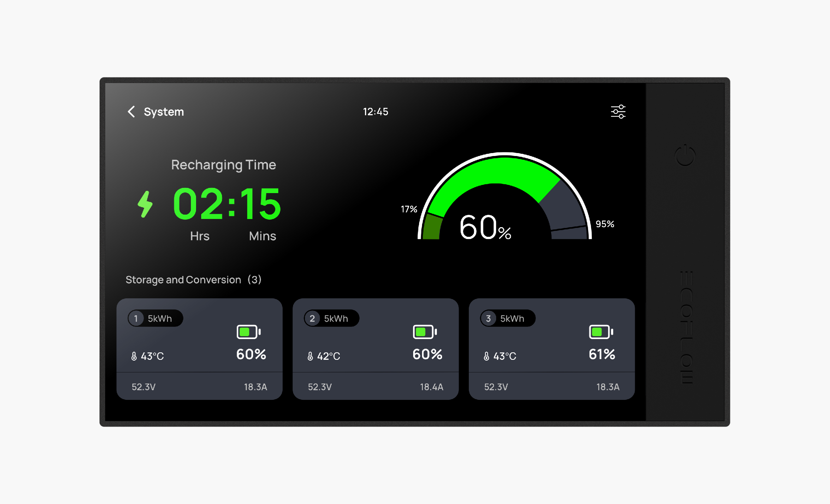Image resolution: width=830 pixels, height=504 pixels.
Task: Tap the battery icon on pack 1
Action: 249,332
